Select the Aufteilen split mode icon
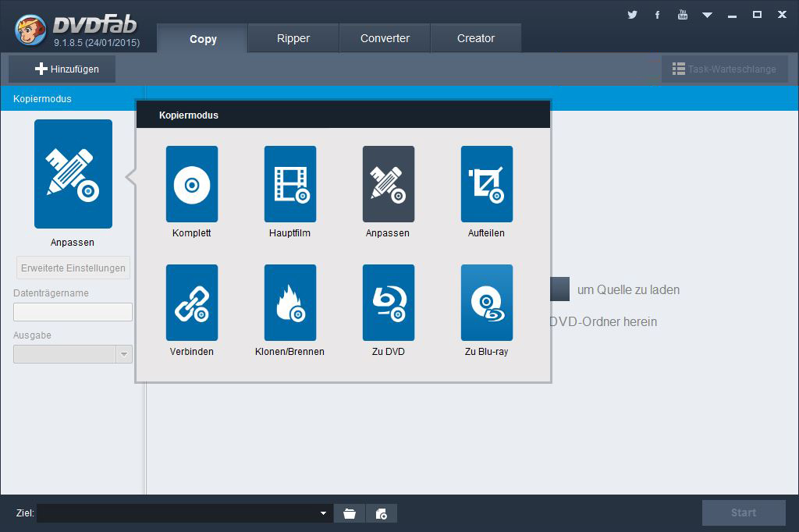Screen dimensions: 799x532 [487, 184]
